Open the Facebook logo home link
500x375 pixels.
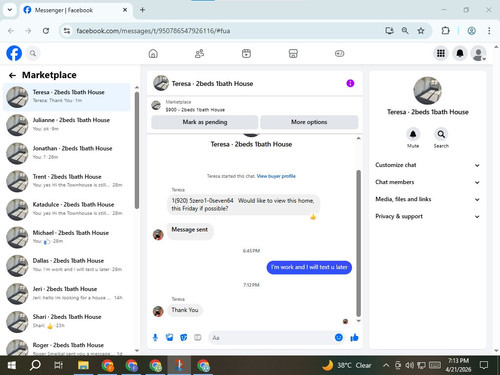click(x=14, y=53)
